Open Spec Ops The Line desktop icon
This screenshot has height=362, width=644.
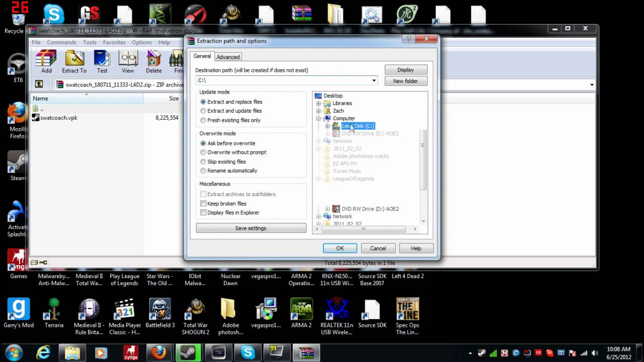[x=408, y=317]
